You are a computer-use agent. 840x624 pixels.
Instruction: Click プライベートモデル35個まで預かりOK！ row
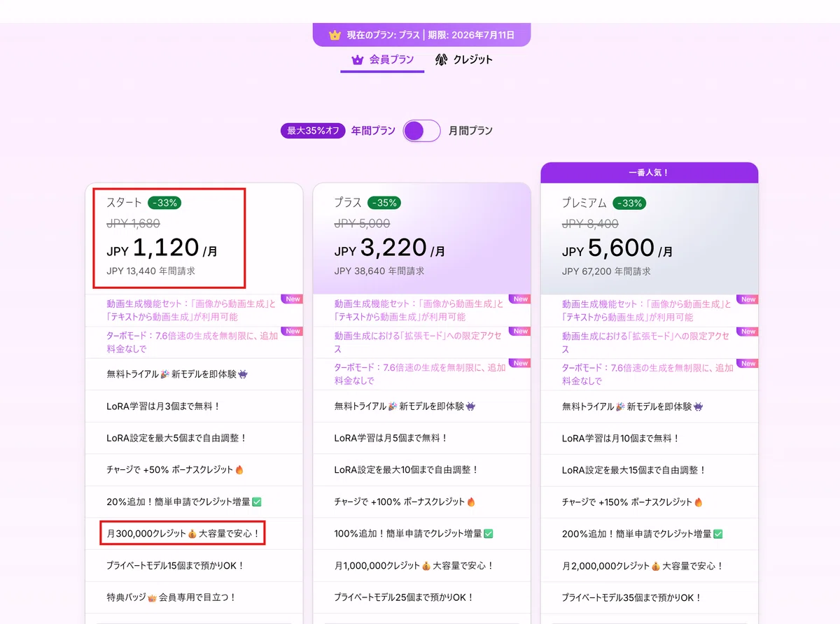650,597
